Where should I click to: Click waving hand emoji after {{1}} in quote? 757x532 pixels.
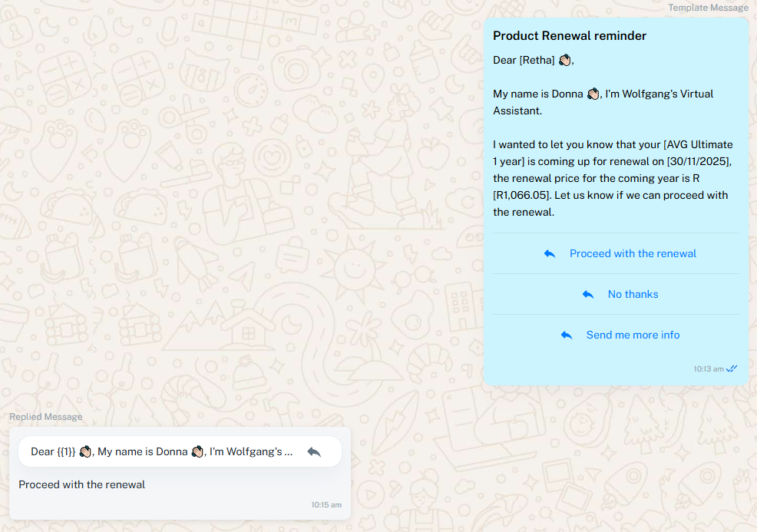(85, 452)
